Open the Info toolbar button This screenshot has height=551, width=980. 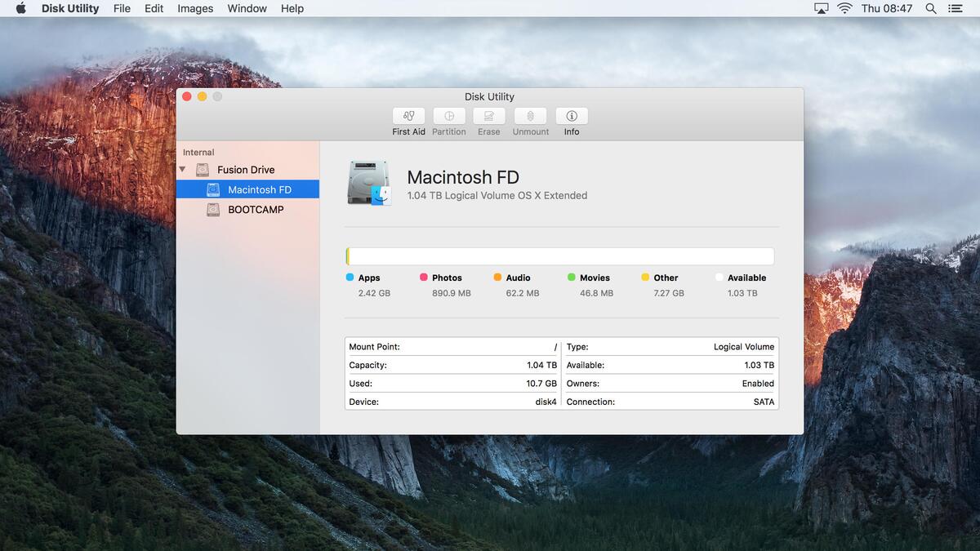click(572, 116)
